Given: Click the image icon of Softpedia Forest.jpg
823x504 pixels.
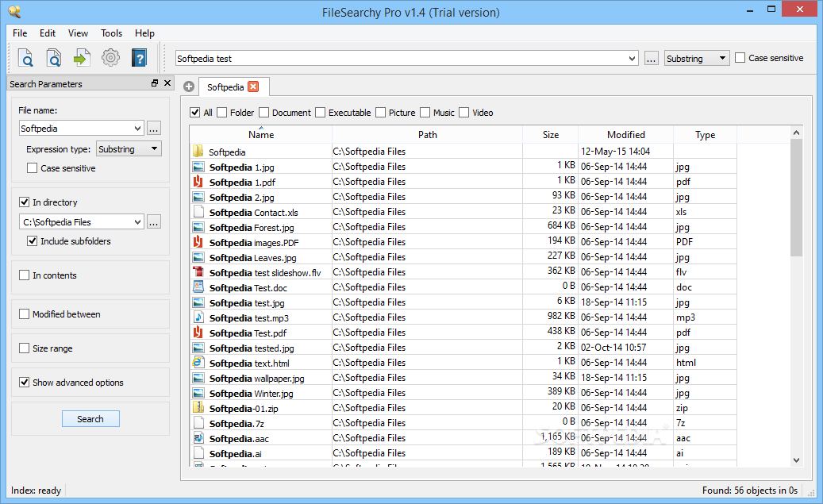Looking at the screenshot, I should point(198,227).
